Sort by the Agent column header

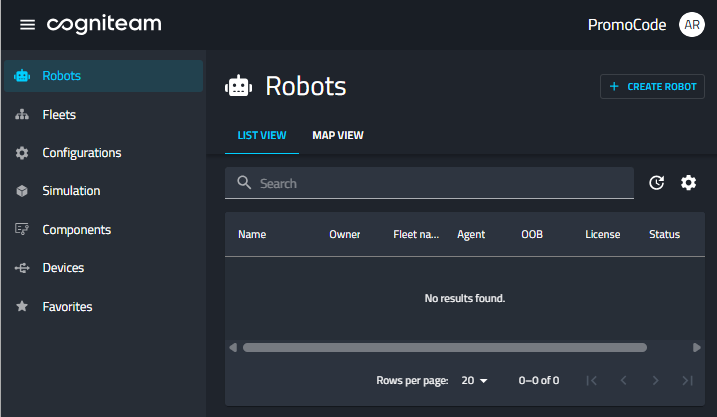pos(471,234)
